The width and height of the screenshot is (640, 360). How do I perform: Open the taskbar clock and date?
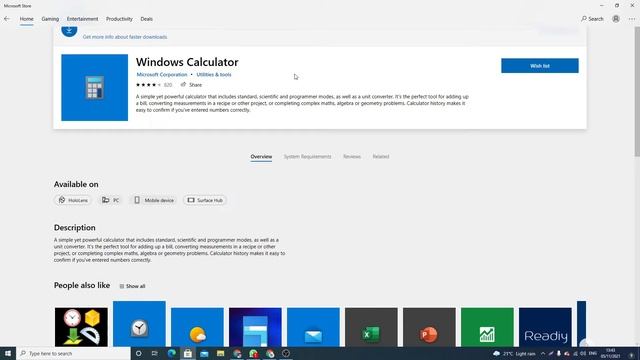[610, 353]
